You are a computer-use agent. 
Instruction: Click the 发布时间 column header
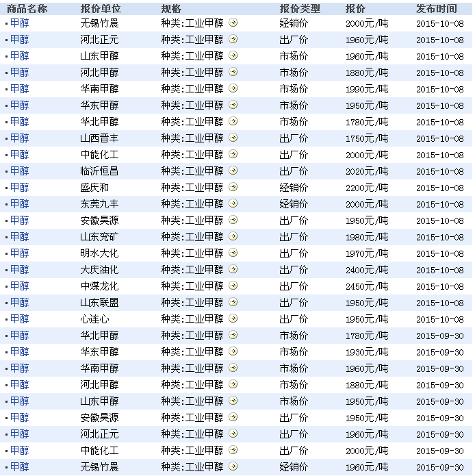(437, 9)
